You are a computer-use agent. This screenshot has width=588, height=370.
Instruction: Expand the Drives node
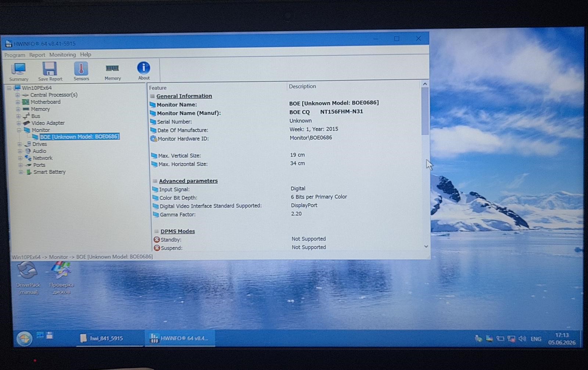click(x=20, y=144)
